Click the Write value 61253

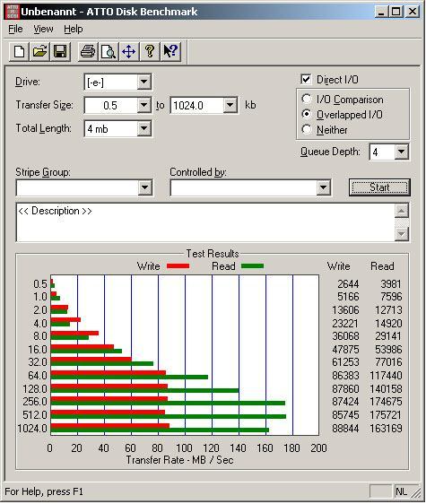[x=345, y=362]
